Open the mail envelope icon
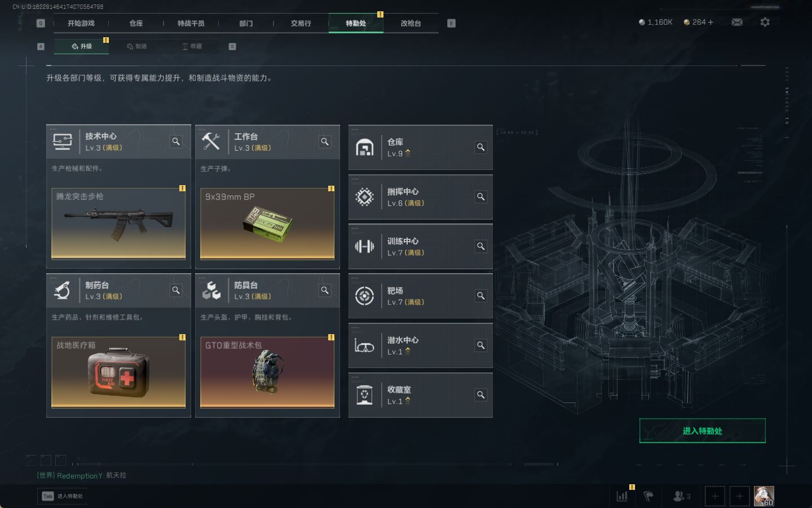This screenshot has width=812, height=508. [x=737, y=22]
